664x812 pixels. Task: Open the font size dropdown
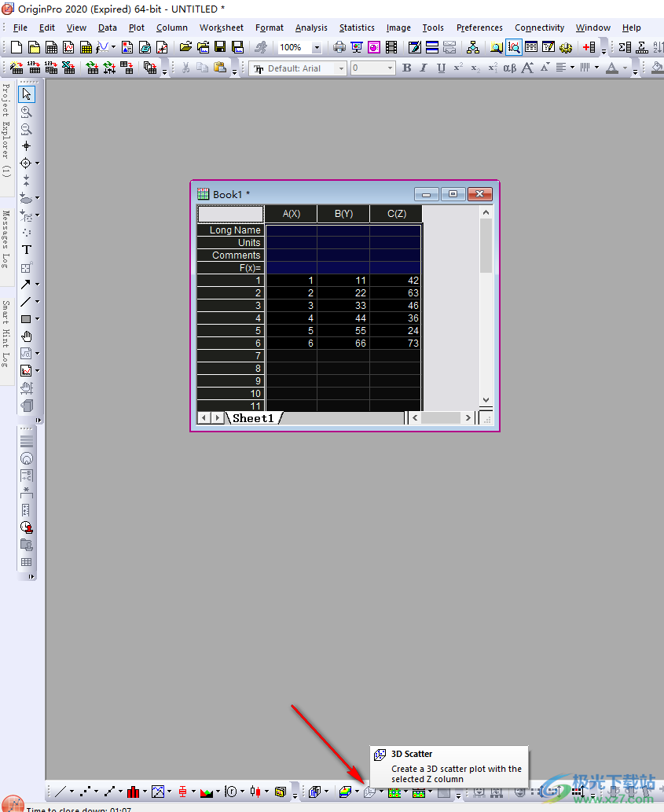[x=391, y=68]
